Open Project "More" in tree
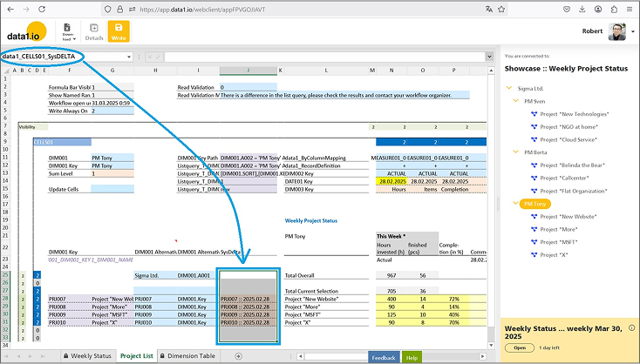The image size is (640, 364). 559,229
